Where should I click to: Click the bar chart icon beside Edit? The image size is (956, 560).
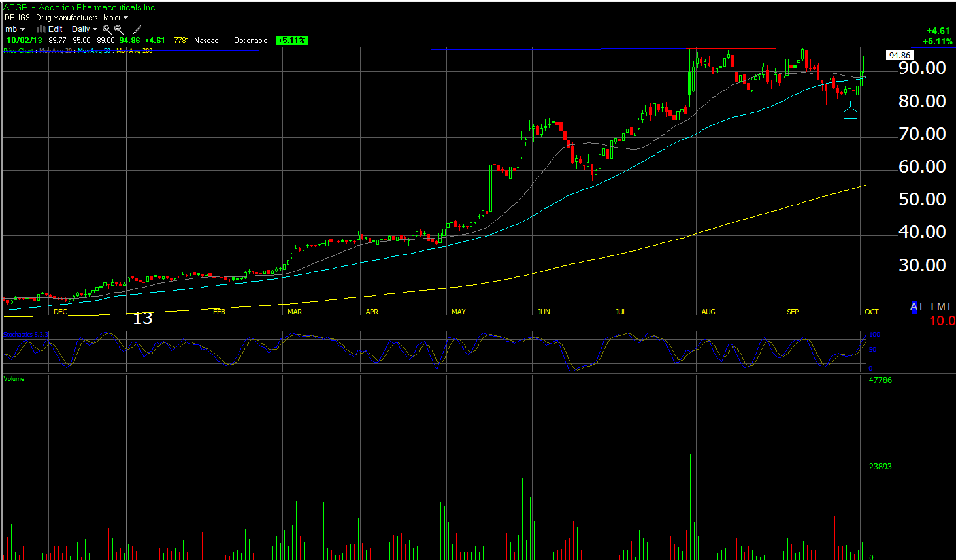[x=41, y=29]
